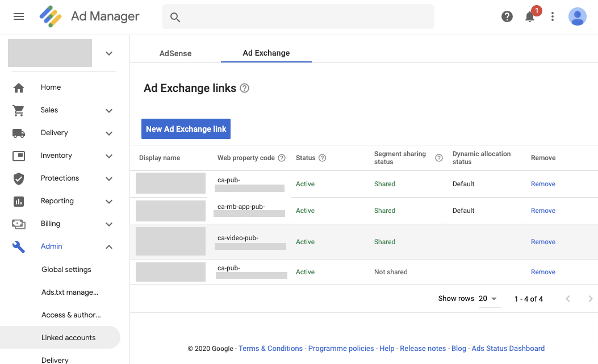Open the user account avatar
Screen dimensions: 598x364
(x=578, y=16)
